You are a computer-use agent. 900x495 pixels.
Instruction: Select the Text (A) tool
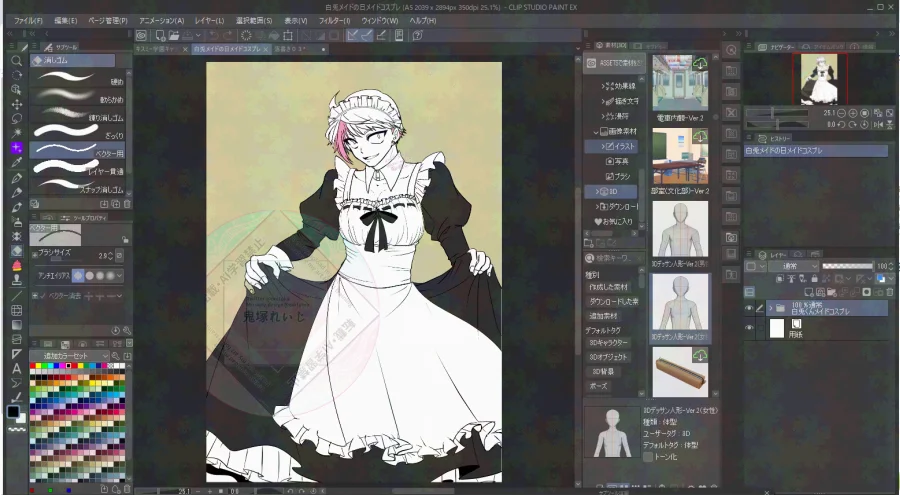17,369
